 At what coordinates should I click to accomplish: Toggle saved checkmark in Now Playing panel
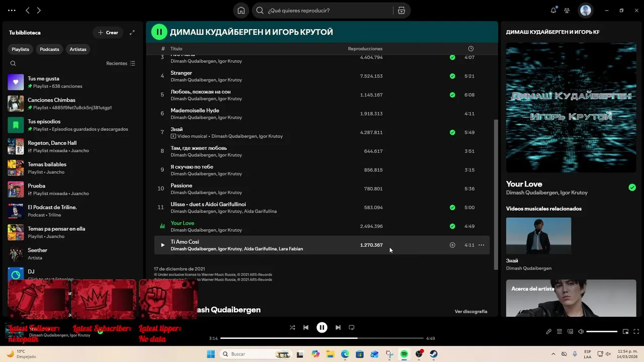click(x=632, y=188)
